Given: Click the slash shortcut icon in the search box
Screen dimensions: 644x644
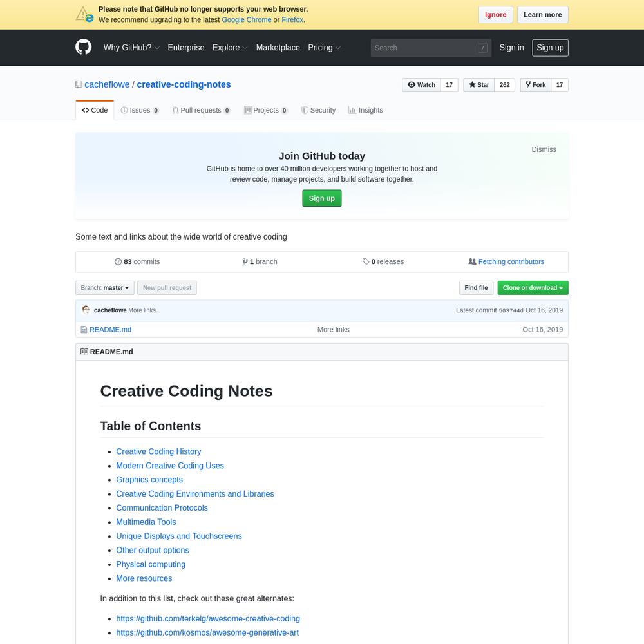Looking at the screenshot, I should click(482, 48).
